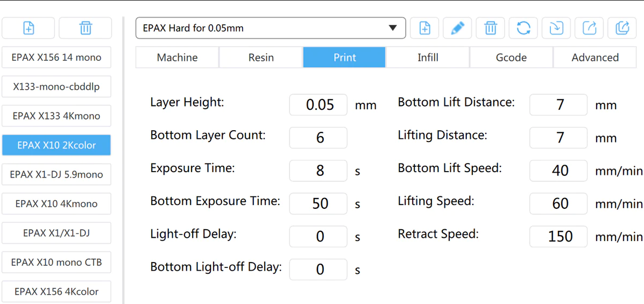Switch to the Machine tab

pos(178,58)
